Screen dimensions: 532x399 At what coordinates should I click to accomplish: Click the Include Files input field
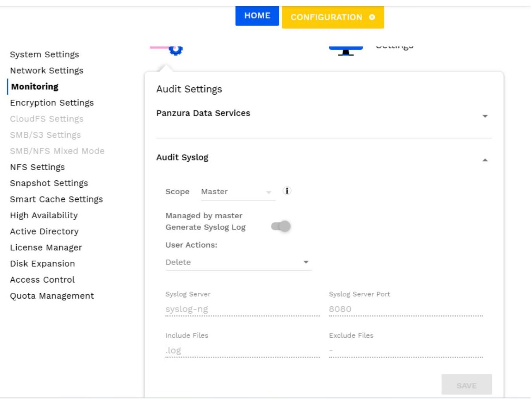click(x=243, y=351)
